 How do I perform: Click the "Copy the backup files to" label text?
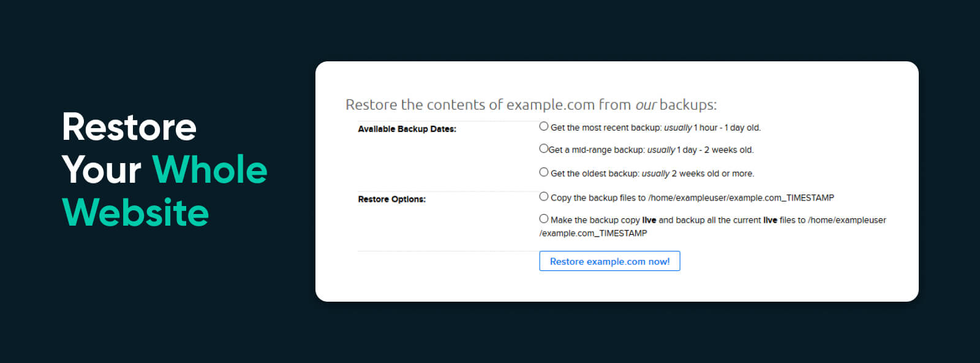598,197
